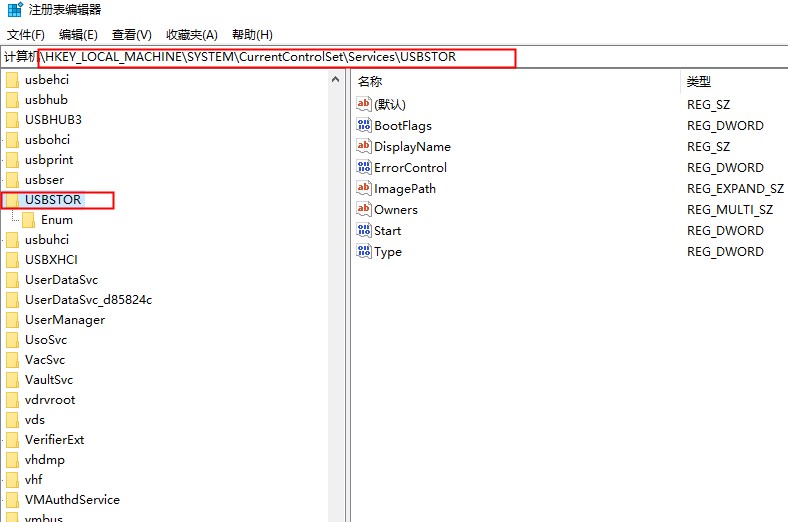The image size is (788, 522).
Task: Select the usbohci folder icon
Action: pyautogui.click(x=13, y=140)
